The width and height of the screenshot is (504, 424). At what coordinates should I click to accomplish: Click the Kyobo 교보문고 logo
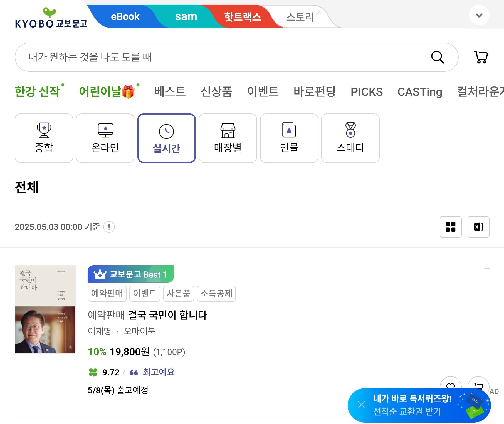click(51, 18)
